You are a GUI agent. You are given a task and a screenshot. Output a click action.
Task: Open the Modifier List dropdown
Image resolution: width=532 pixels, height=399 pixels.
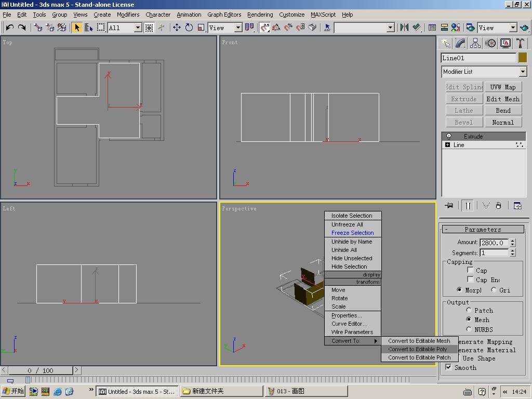pos(523,72)
